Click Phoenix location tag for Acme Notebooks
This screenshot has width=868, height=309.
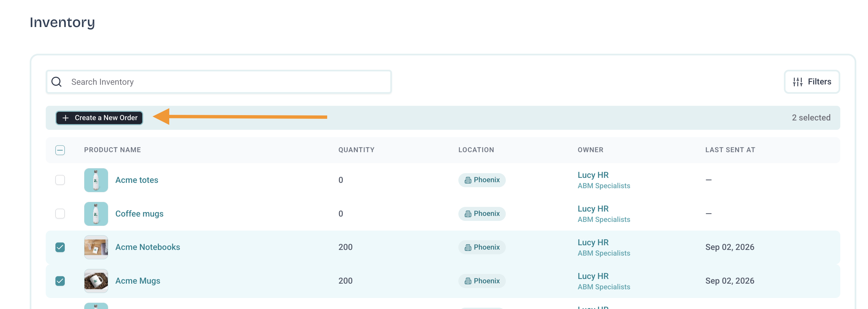(482, 247)
